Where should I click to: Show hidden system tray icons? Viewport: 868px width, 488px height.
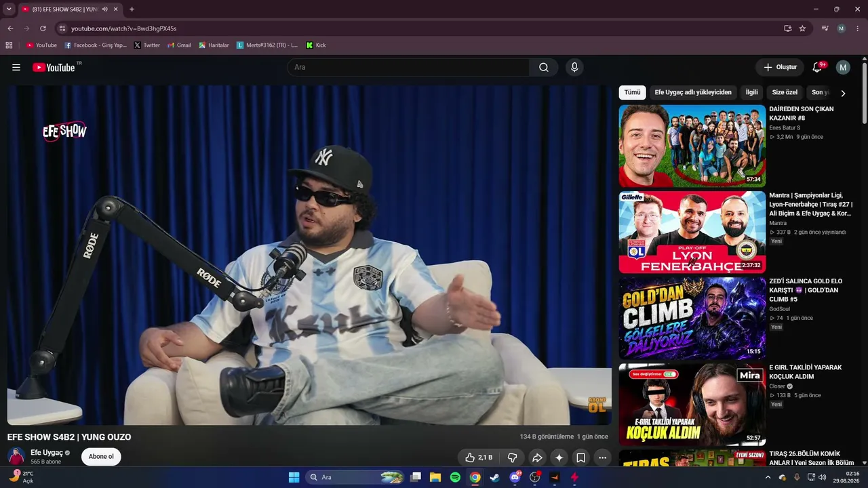click(x=768, y=477)
